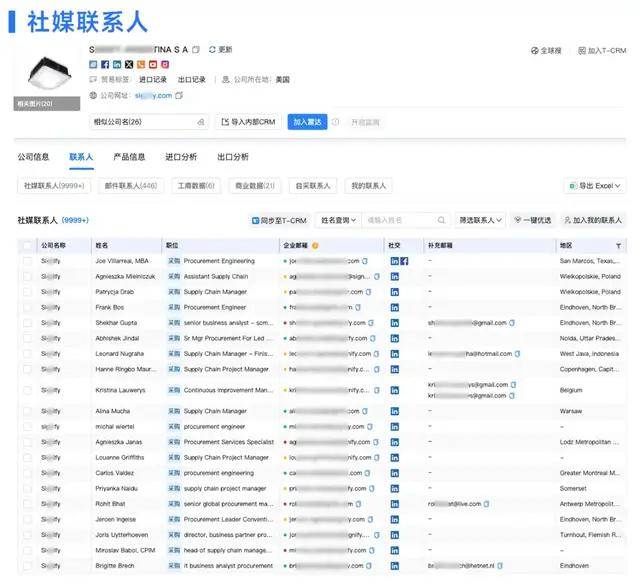The width and height of the screenshot is (640, 583).
Task: Click the 加入T-CRM icon at top right
Action: [582, 51]
